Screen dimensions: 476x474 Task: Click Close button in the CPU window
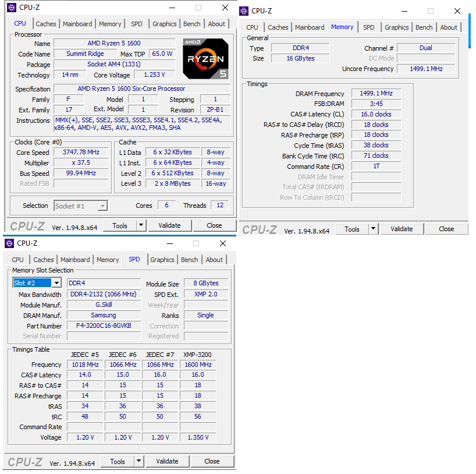point(214,225)
